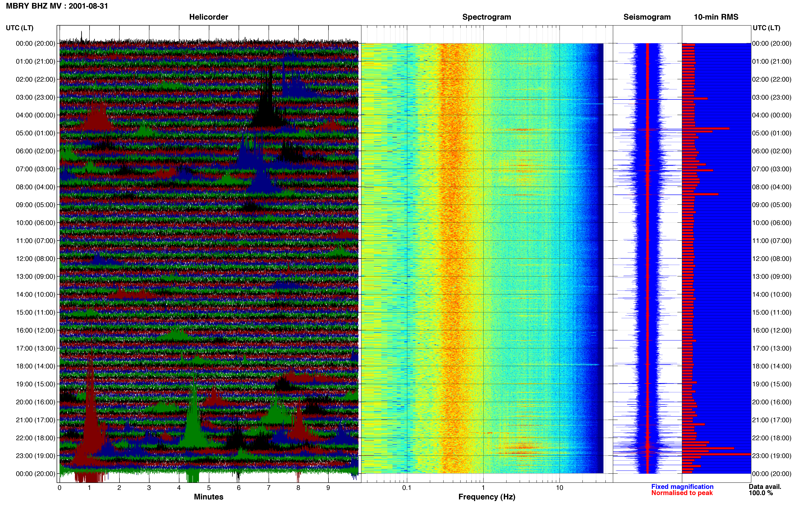The width and height of the screenshot is (812, 508).
Task: Click the Data avail. label
Action: (x=765, y=486)
